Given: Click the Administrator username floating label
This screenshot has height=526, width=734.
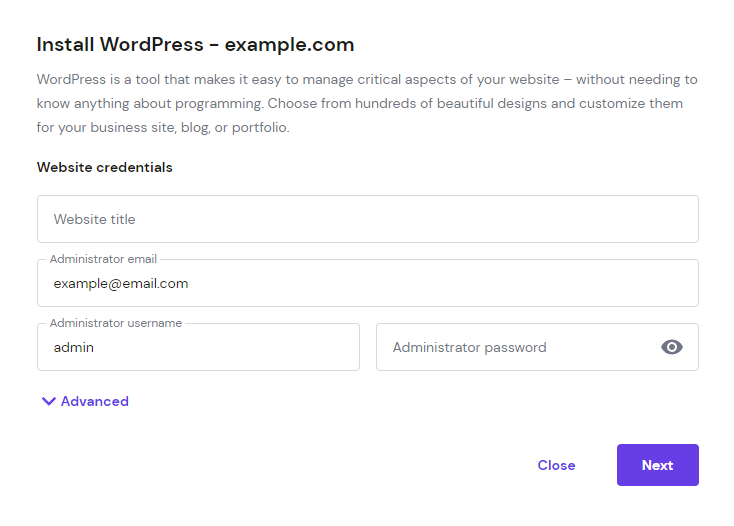Looking at the screenshot, I should coord(116,323).
